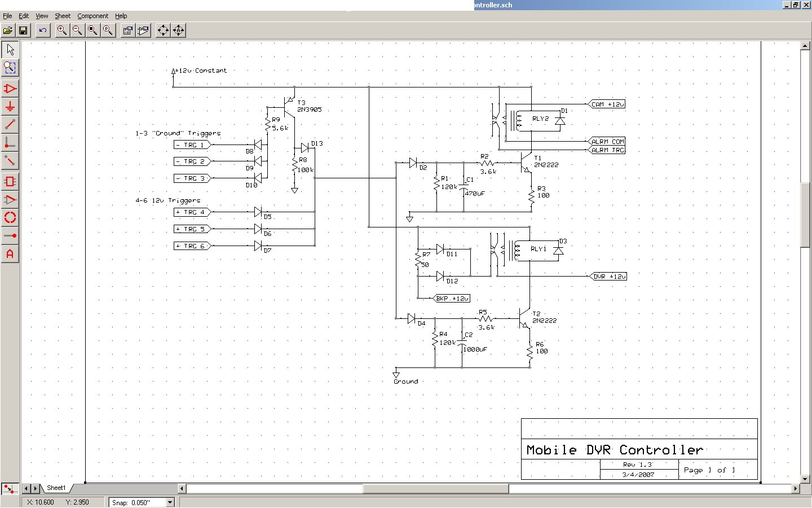Click the horizontal scrollbar left arrow
Viewport: 812px width, 508px height.
pyautogui.click(x=182, y=489)
